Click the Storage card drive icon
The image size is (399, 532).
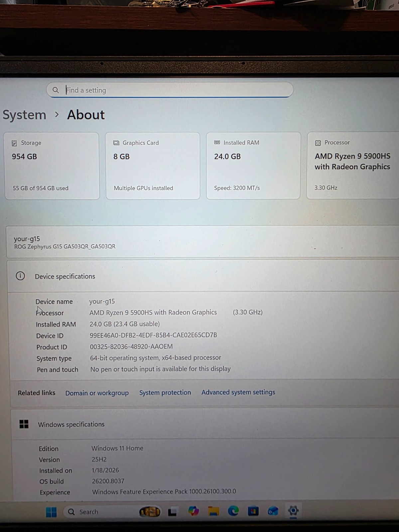14,143
